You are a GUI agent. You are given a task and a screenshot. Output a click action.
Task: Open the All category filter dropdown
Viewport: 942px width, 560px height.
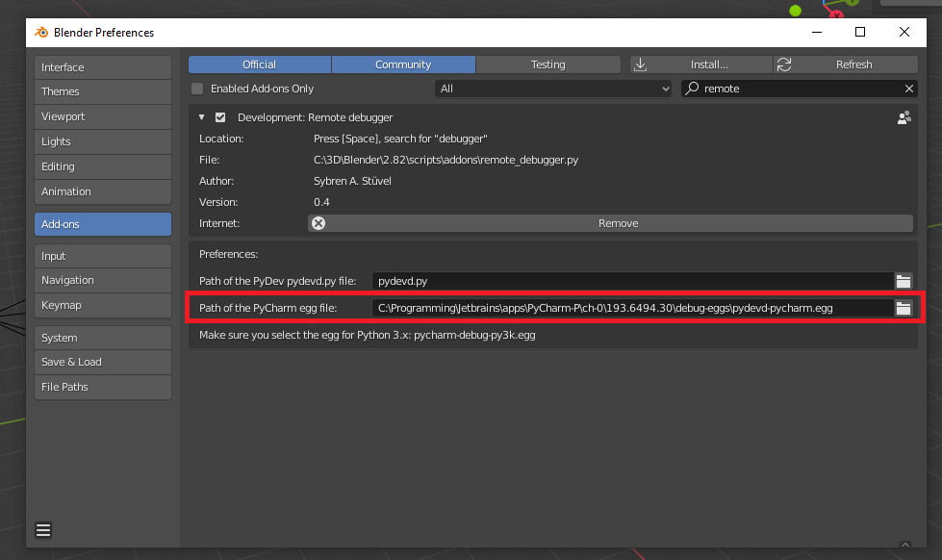click(553, 88)
